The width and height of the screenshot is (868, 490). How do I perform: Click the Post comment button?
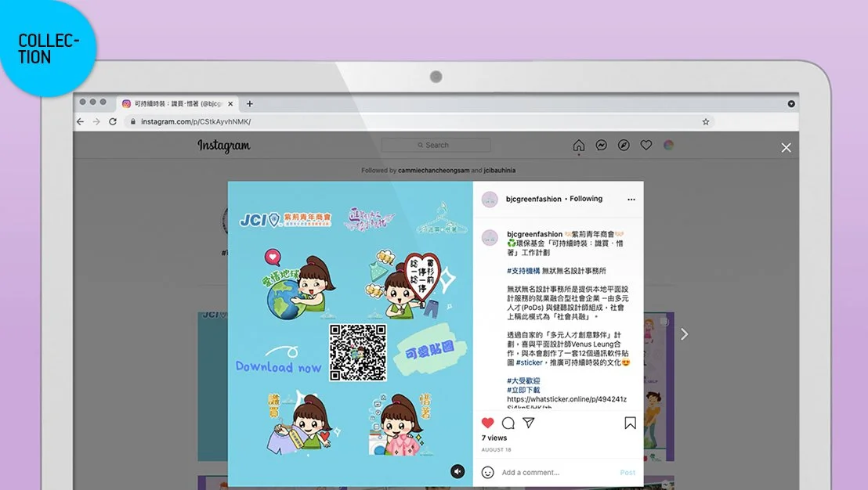(x=627, y=472)
